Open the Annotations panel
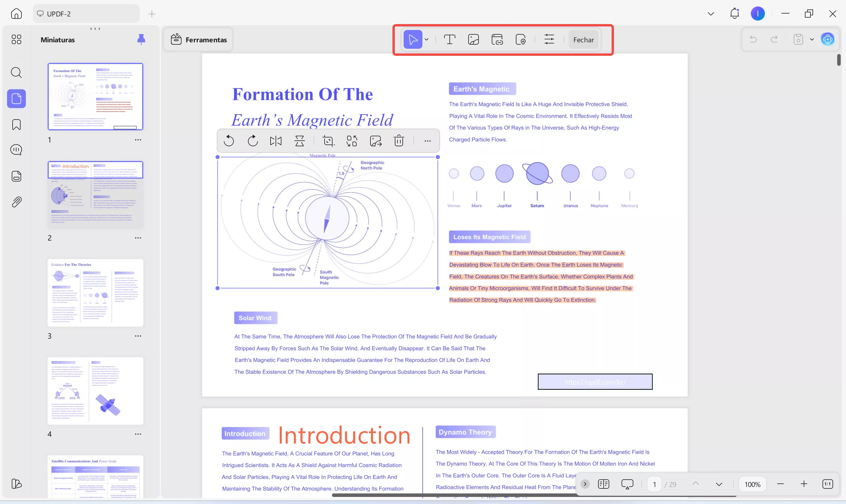Image resolution: width=846 pixels, height=504 pixels. (x=16, y=149)
